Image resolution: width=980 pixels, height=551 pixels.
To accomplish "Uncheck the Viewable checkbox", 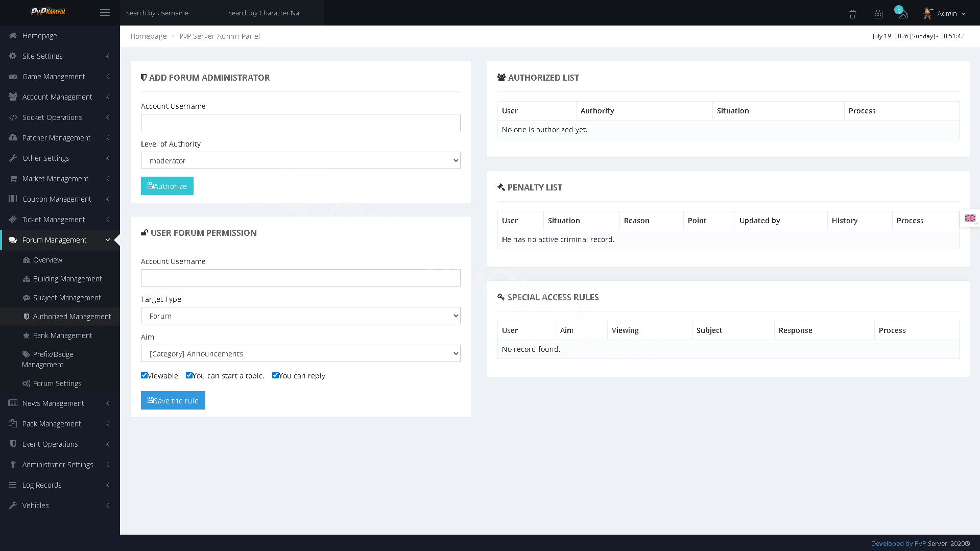I will [144, 375].
